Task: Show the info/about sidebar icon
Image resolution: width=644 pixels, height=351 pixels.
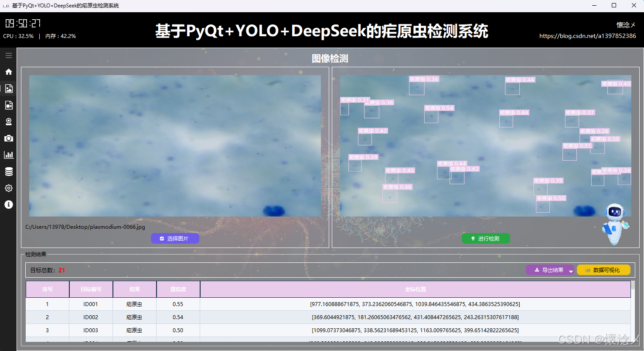Action: 8,205
